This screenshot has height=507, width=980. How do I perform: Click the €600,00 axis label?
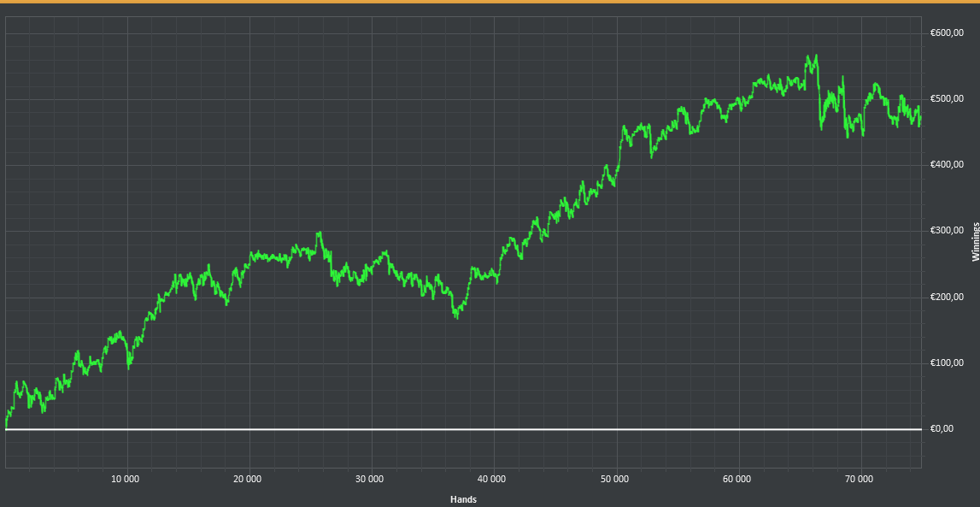(946, 33)
